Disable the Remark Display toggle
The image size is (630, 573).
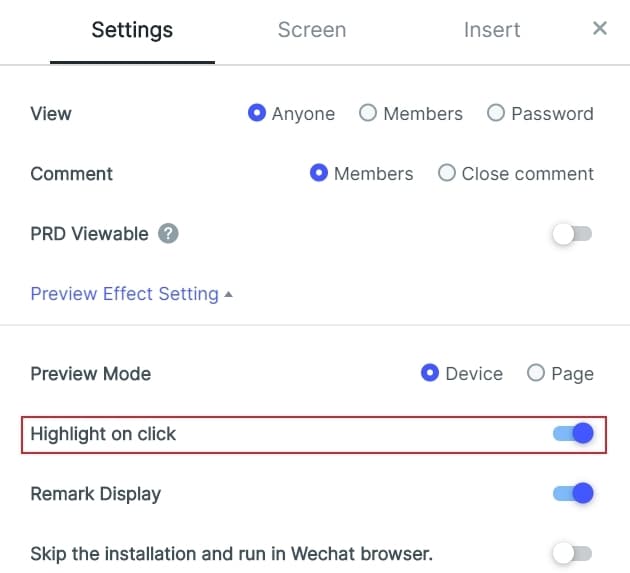coord(573,493)
